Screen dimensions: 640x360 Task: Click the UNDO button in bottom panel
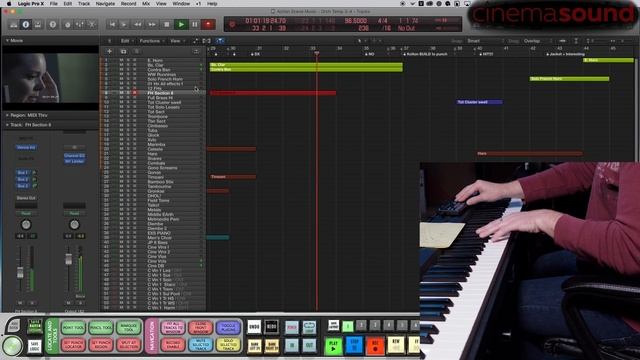pyautogui.click(x=254, y=327)
